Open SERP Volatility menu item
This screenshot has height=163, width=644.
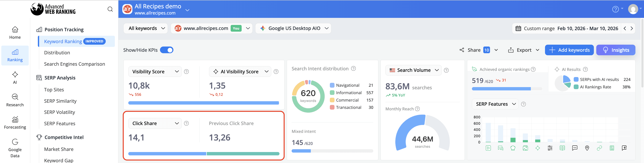(59, 112)
